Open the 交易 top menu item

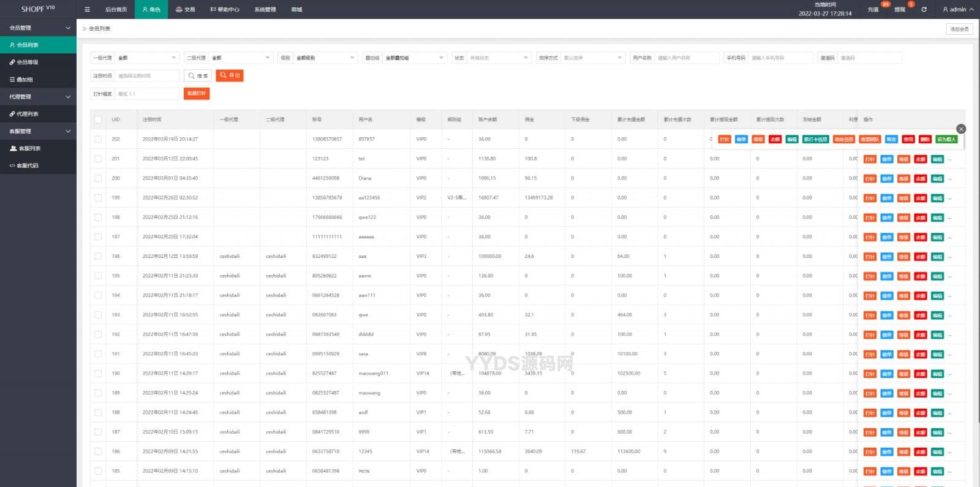pos(186,9)
